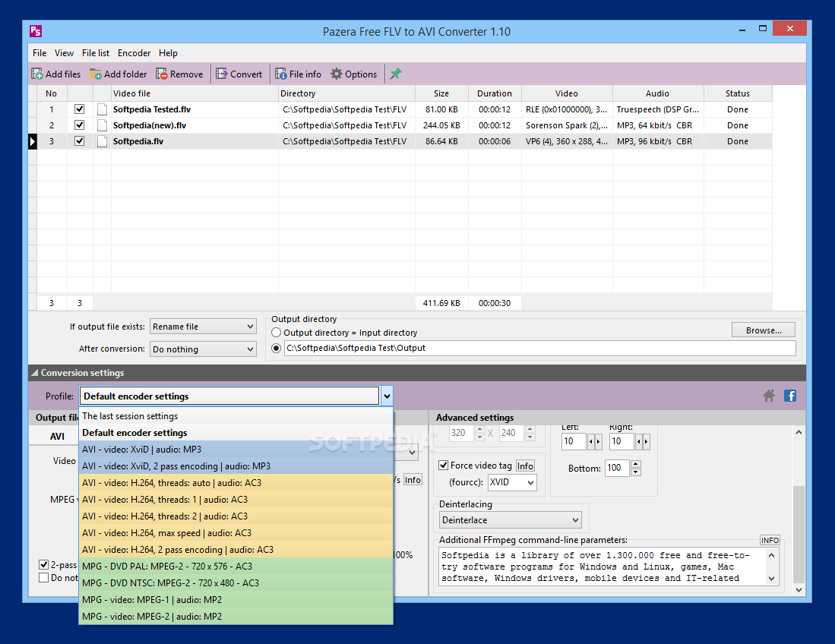This screenshot has height=644, width=835.
Task: Click in the output directory path field
Action: 540,348
